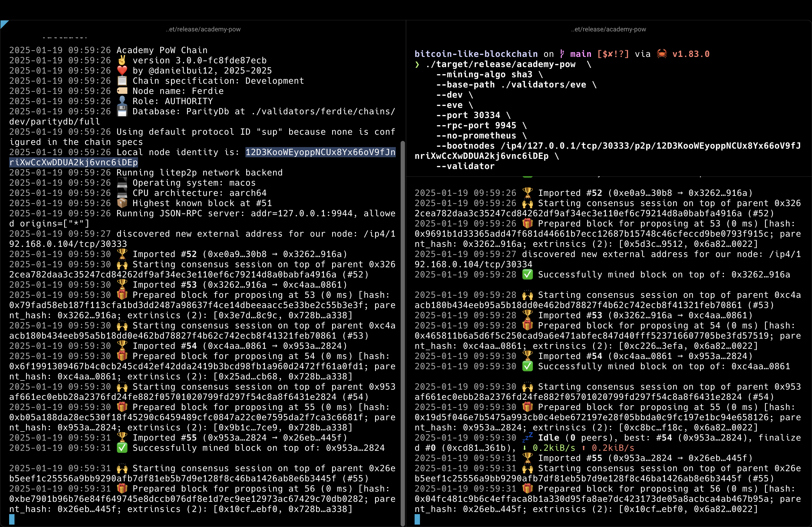Click the right terminal panel title bar

pyautogui.click(x=609, y=28)
